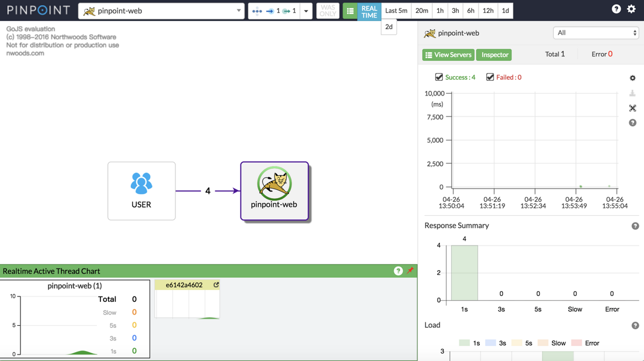Open the help icon in top bar
Viewport: 644px width, 361px height.
616,9
